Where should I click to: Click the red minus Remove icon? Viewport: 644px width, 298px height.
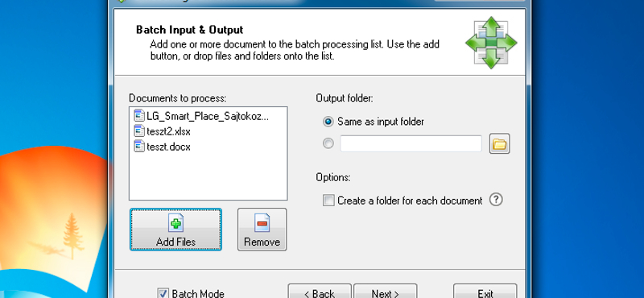262,224
